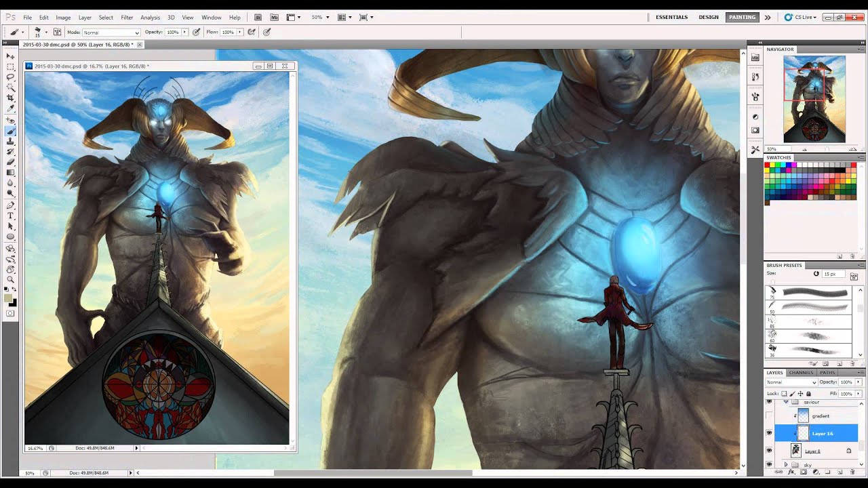
Task: Open the Image menu
Action: pos(63,17)
